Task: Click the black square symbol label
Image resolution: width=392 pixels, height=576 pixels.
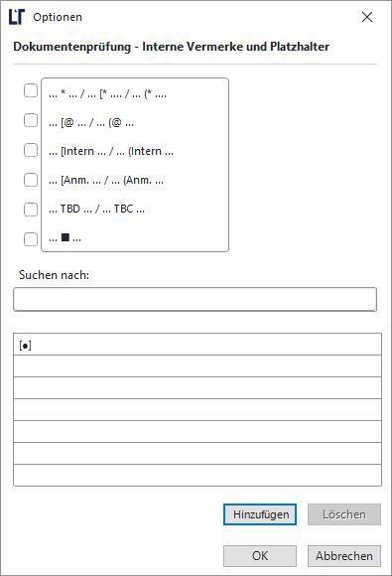Action: coord(65,237)
